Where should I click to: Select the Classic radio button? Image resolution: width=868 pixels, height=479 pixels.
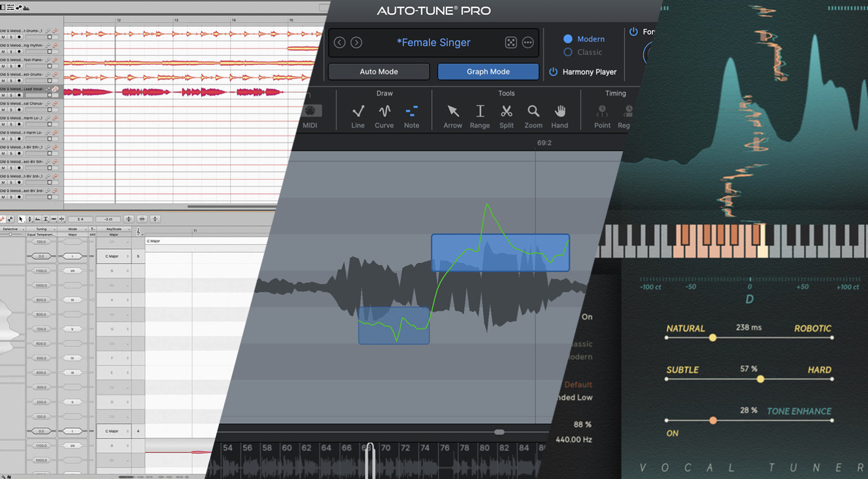click(568, 52)
